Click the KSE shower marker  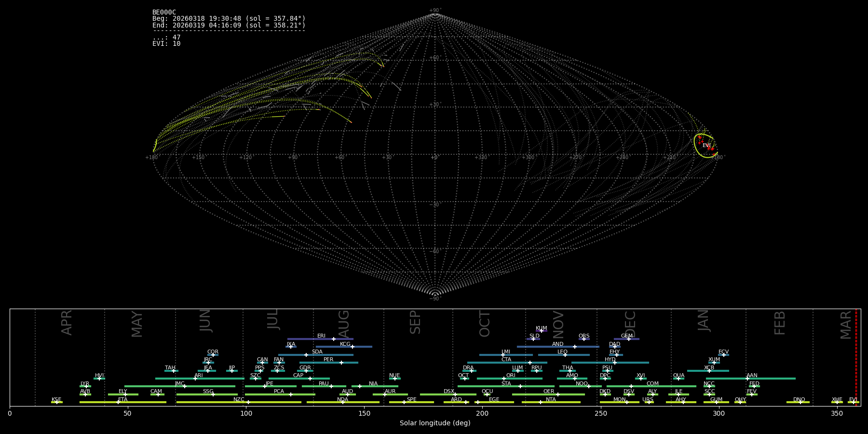[56, 402]
